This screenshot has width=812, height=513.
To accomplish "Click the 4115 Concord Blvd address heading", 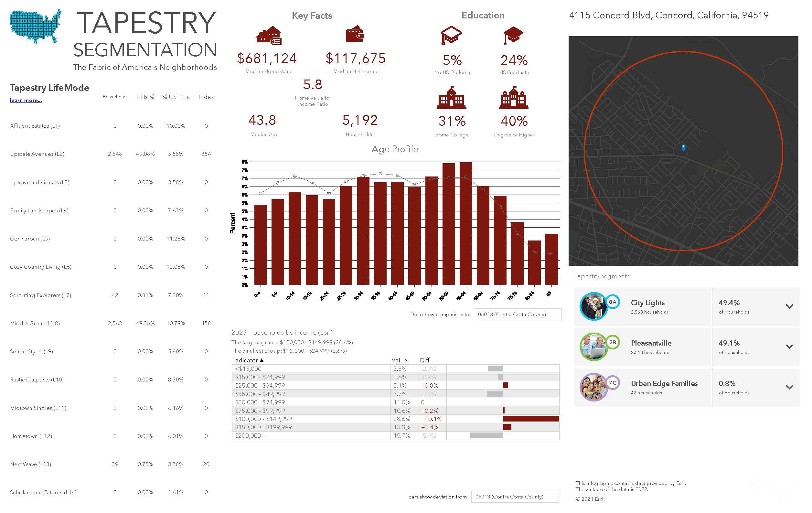I will (669, 15).
